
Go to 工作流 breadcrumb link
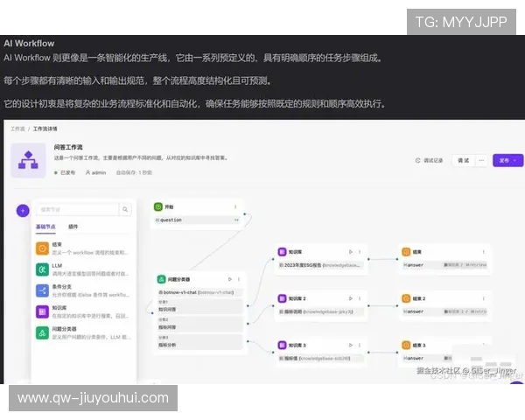point(17,129)
